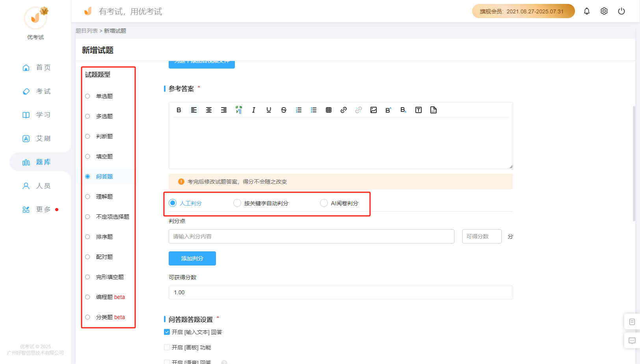This screenshot has height=364, width=640.
Task: Click the 优考试 logo avatar
Action: pos(36,18)
